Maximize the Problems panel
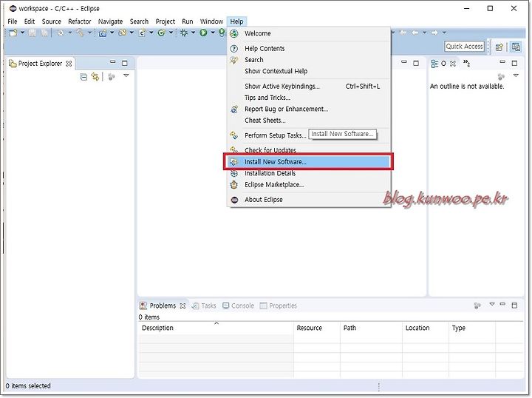The image size is (532, 398). point(515,305)
